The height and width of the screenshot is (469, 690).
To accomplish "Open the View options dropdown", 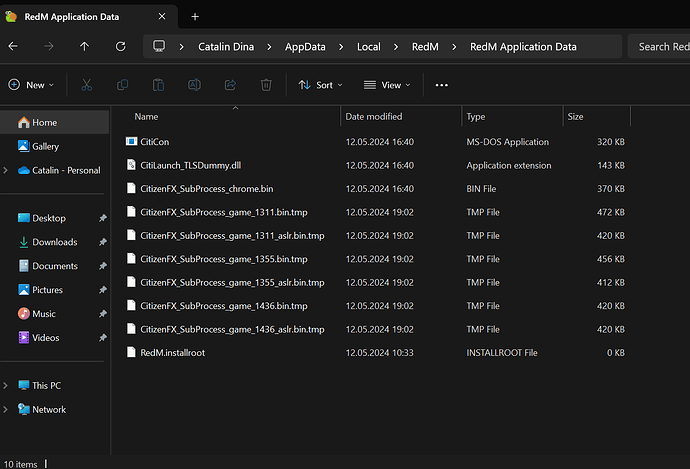I will point(387,85).
